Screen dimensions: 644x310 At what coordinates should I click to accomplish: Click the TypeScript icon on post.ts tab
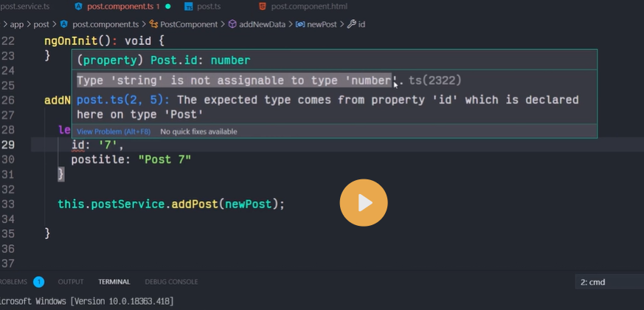click(189, 7)
